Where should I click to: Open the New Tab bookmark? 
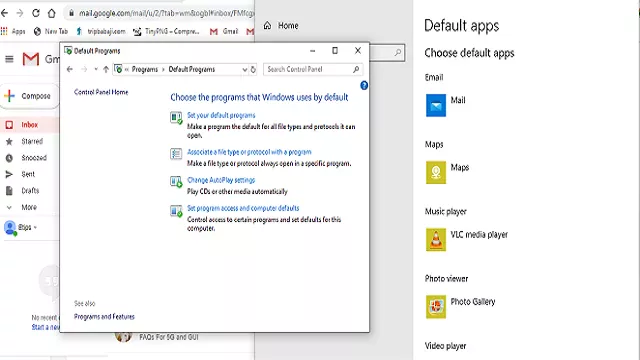pos(51,31)
